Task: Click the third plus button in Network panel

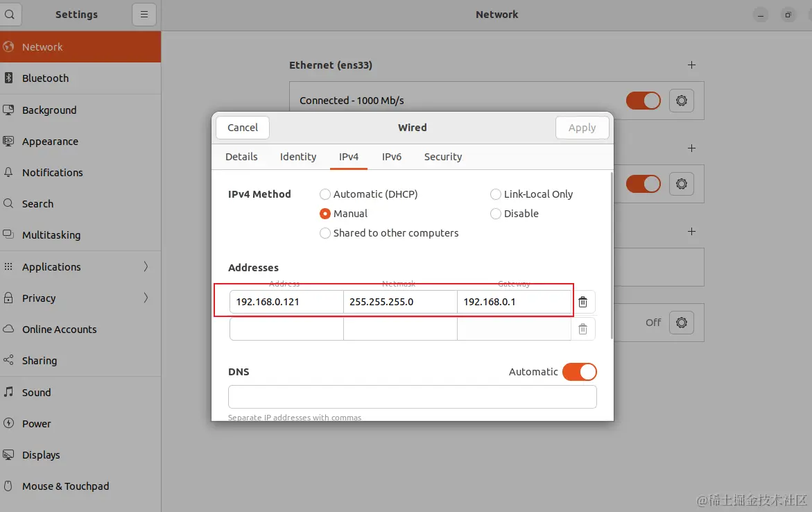Action: point(691,231)
